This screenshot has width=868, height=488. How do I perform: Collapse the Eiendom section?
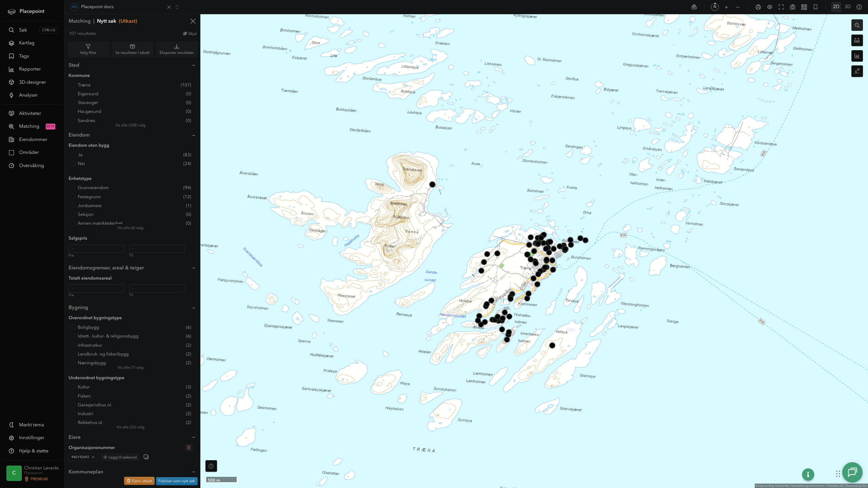(194, 135)
